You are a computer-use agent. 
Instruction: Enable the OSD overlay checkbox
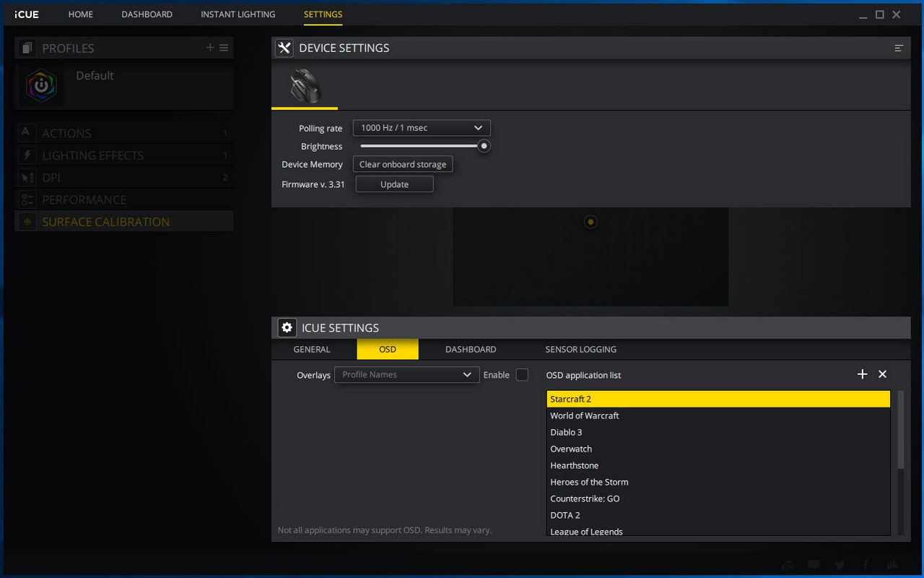pos(522,374)
